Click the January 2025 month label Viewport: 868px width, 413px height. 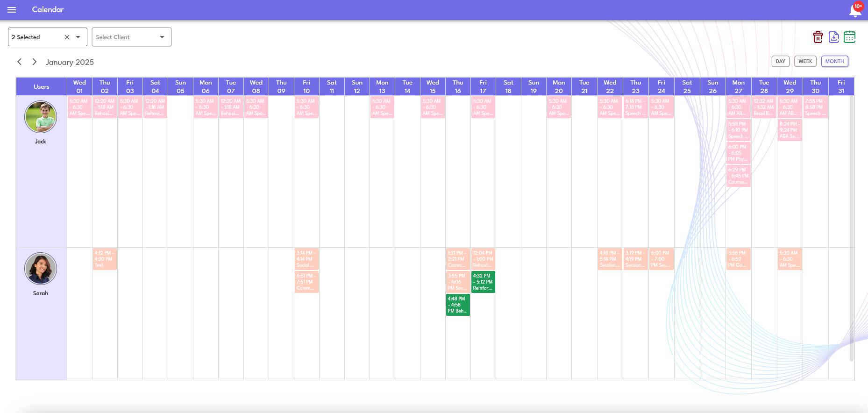point(70,62)
